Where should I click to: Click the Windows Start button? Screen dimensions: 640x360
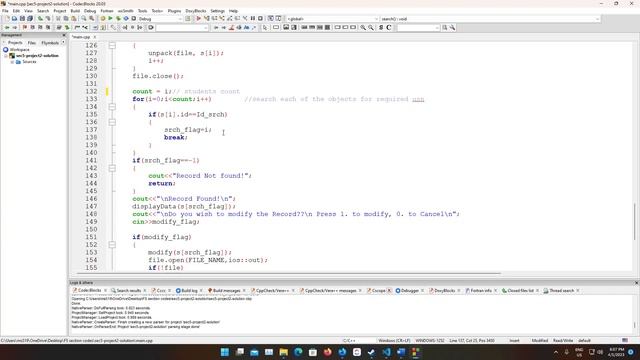(x=225, y=352)
